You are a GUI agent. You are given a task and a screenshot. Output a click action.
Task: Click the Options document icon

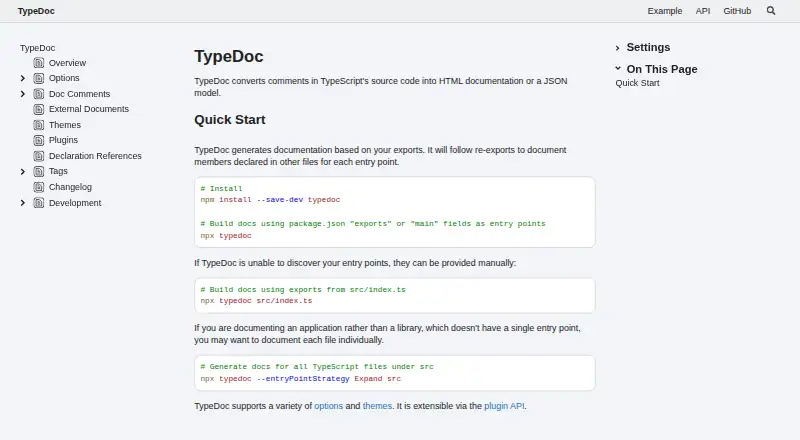(x=39, y=78)
